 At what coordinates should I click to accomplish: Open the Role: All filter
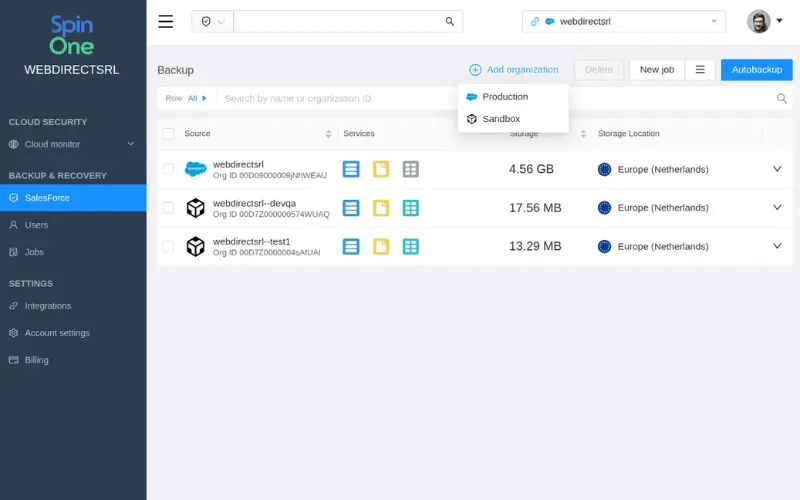coord(186,98)
